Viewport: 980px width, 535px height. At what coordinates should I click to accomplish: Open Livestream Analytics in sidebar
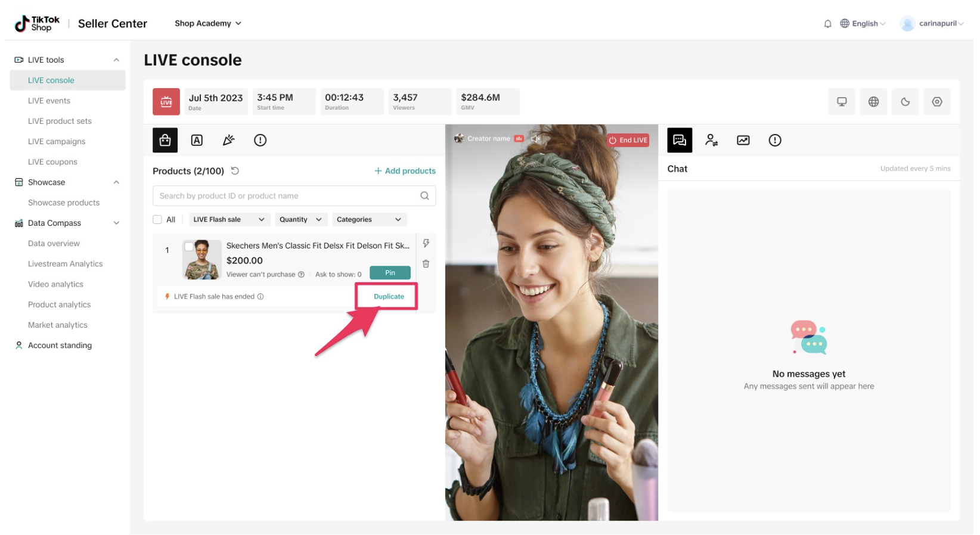click(65, 264)
